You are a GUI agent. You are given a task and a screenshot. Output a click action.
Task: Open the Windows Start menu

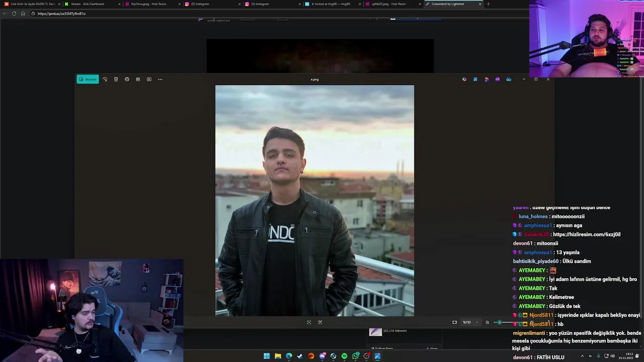click(x=267, y=356)
